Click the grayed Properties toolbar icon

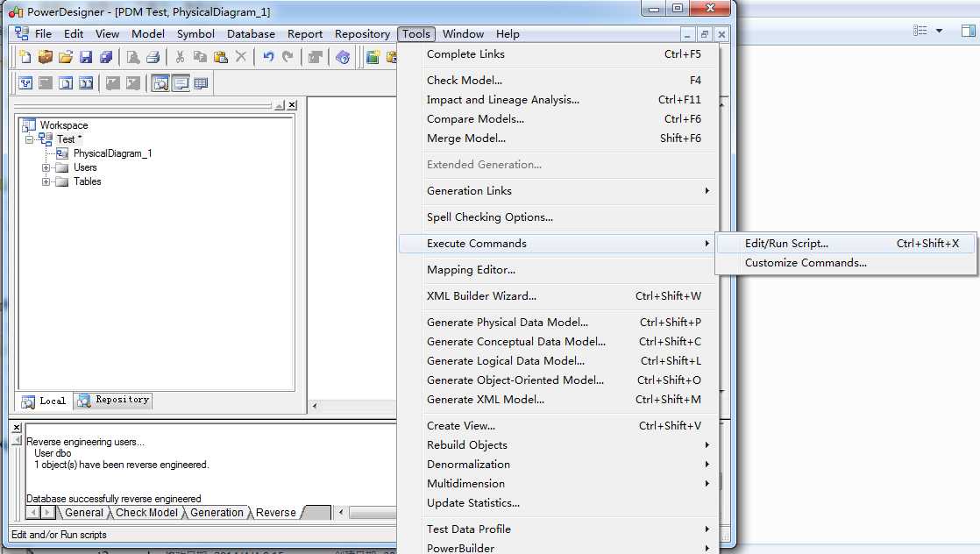pyautogui.click(x=315, y=58)
